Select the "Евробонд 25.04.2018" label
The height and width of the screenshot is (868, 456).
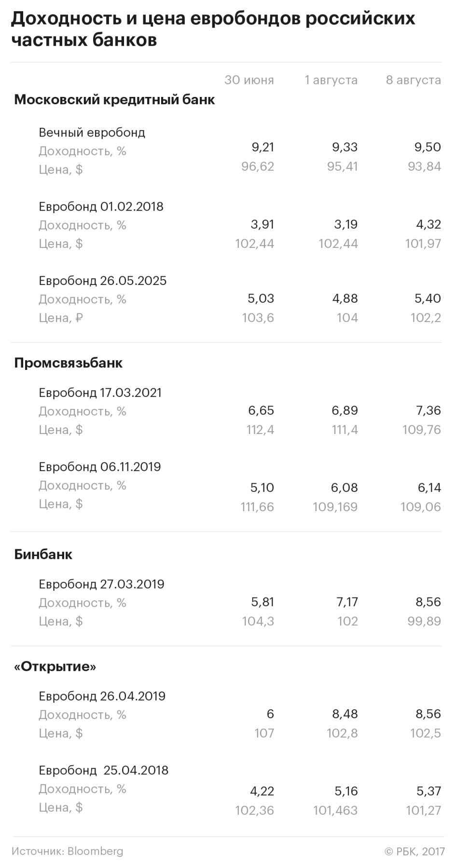tap(103, 770)
